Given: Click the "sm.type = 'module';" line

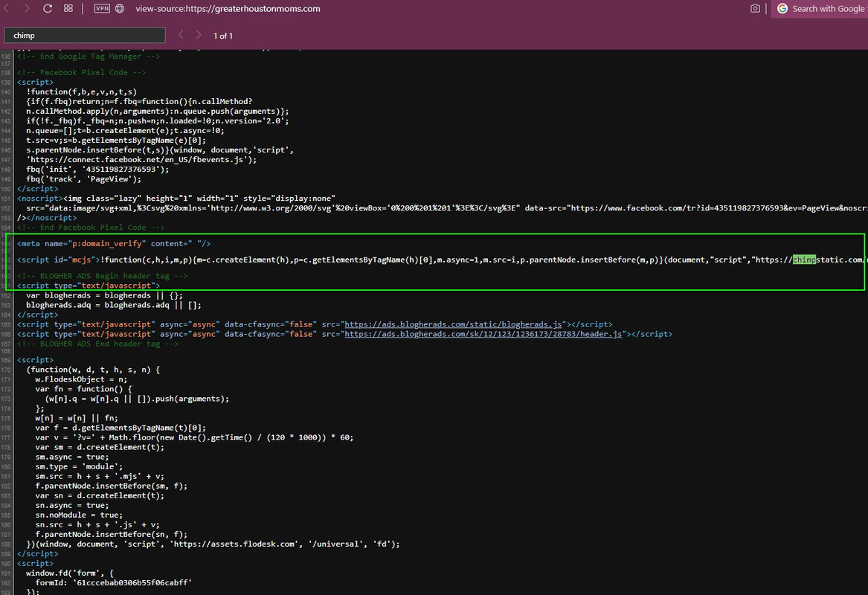Looking at the screenshot, I should [79, 466].
